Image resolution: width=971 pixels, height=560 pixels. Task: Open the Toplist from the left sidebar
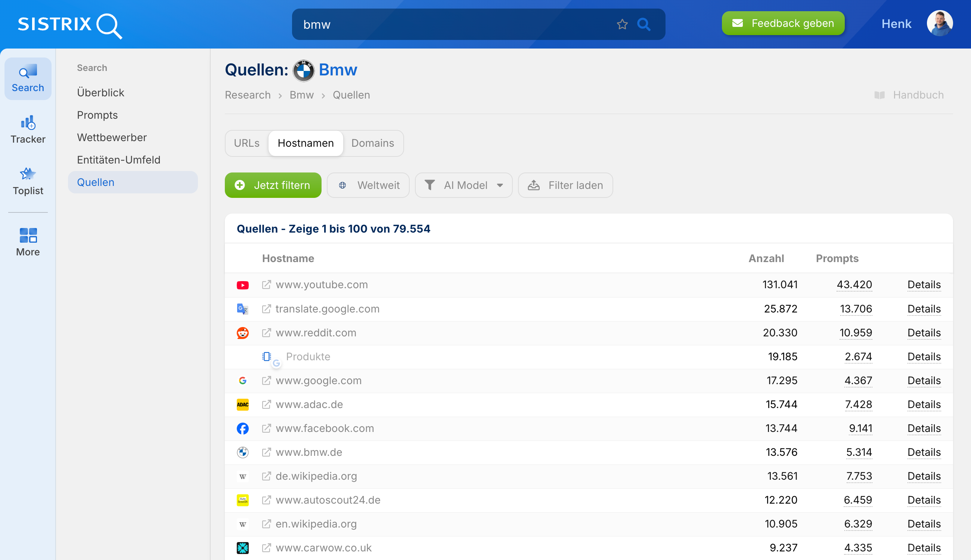pos(27,181)
